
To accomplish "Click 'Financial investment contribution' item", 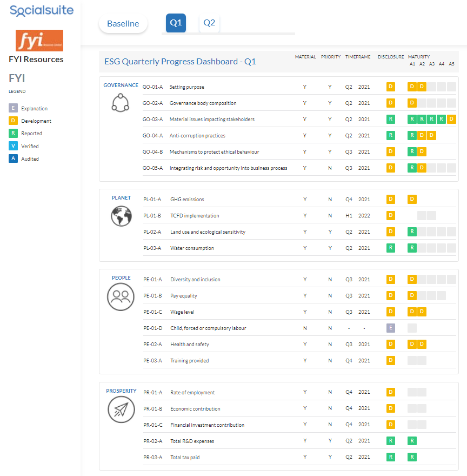I will pos(207,425).
